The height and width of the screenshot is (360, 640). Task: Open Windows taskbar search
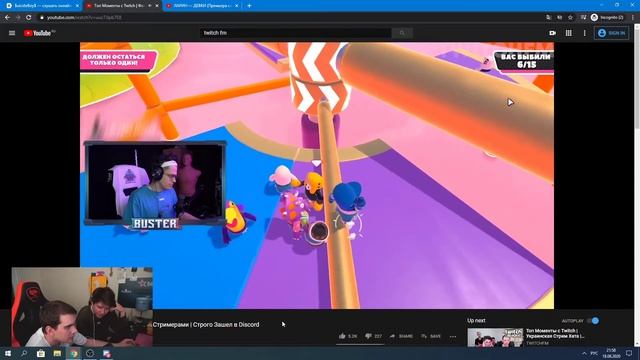tap(24, 353)
